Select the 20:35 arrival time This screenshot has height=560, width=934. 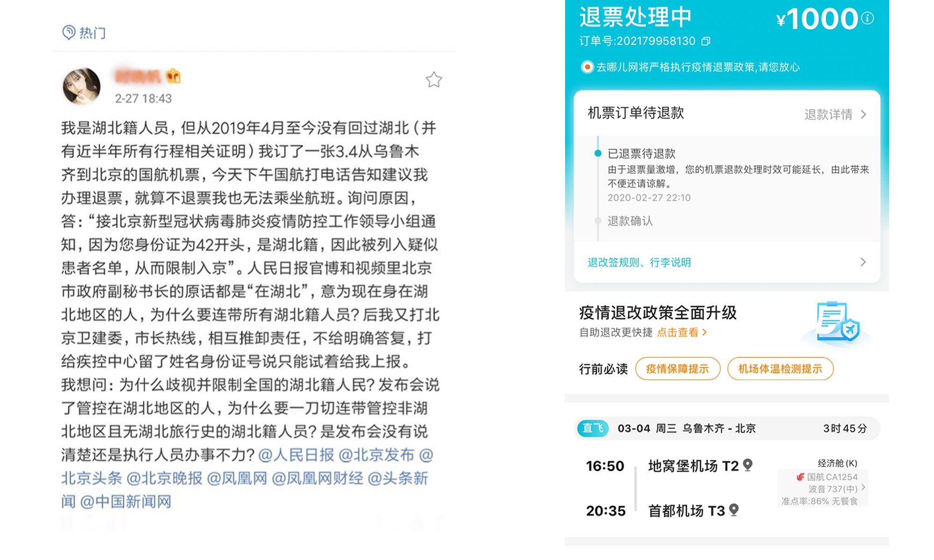pos(606,511)
